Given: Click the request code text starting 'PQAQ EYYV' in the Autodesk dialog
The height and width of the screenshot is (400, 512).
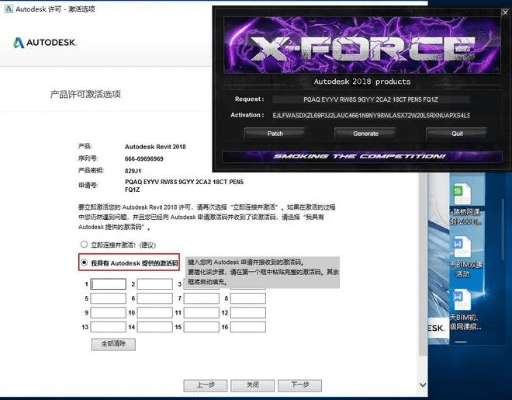Looking at the screenshot, I should point(184,186).
